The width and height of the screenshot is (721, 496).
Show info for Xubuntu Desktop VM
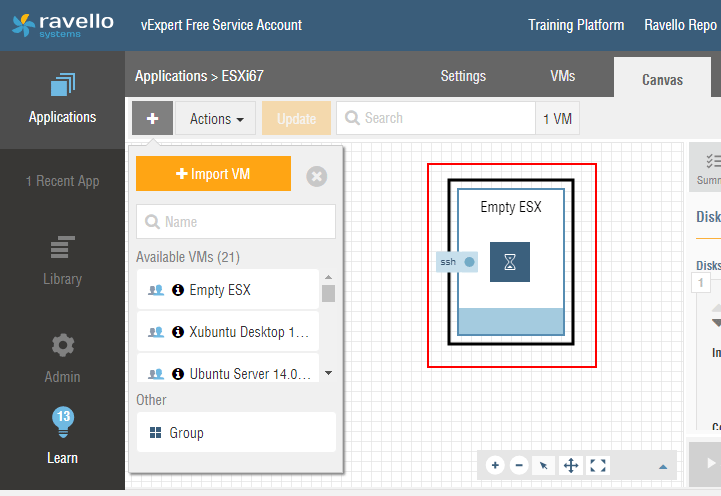coord(178,332)
